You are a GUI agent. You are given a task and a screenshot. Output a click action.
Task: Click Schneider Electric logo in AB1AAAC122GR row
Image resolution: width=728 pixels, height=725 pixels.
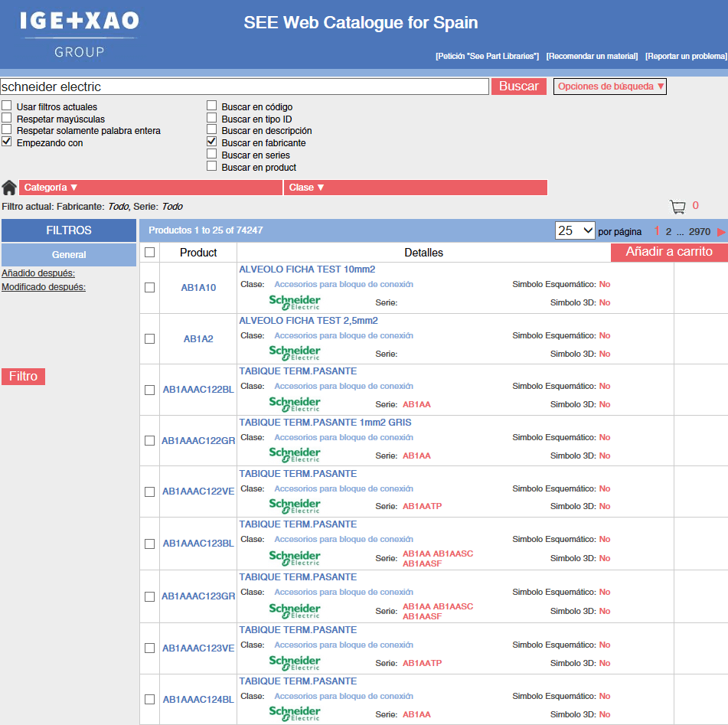pyautogui.click(x=295, y=455)
